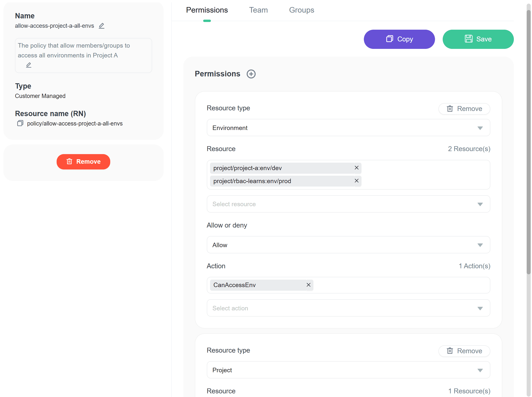The height and width of the screenshot is (397, 532).
Task: Remove the CanAccessEnv action tag
Action: tap(308, 285)
